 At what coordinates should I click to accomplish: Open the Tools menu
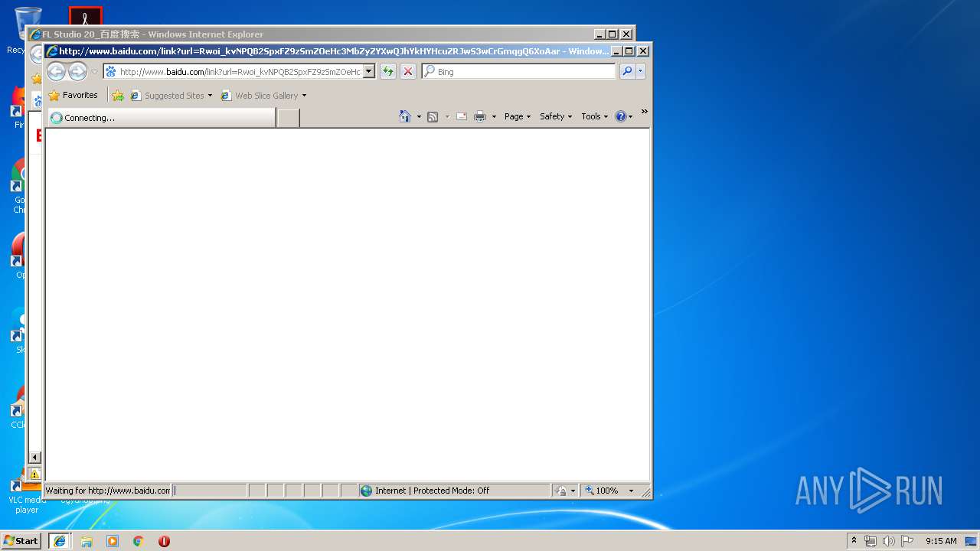click(x=594, y=116)
